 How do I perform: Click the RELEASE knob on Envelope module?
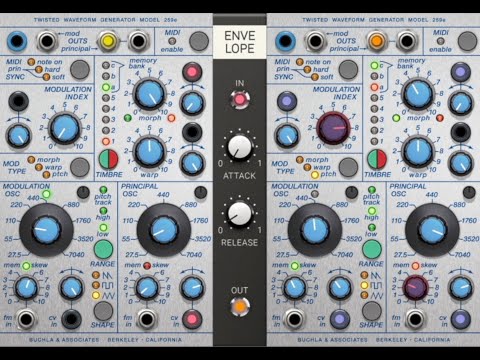(239, 214)
